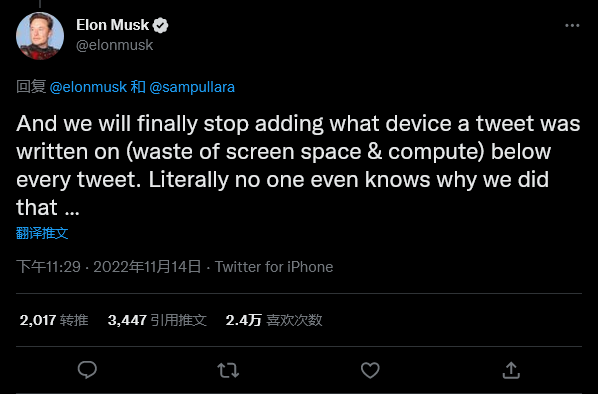View the 2.4万 喜欢次数 likes list
Viewport: 598px width, 394px height.
point(274,320)
